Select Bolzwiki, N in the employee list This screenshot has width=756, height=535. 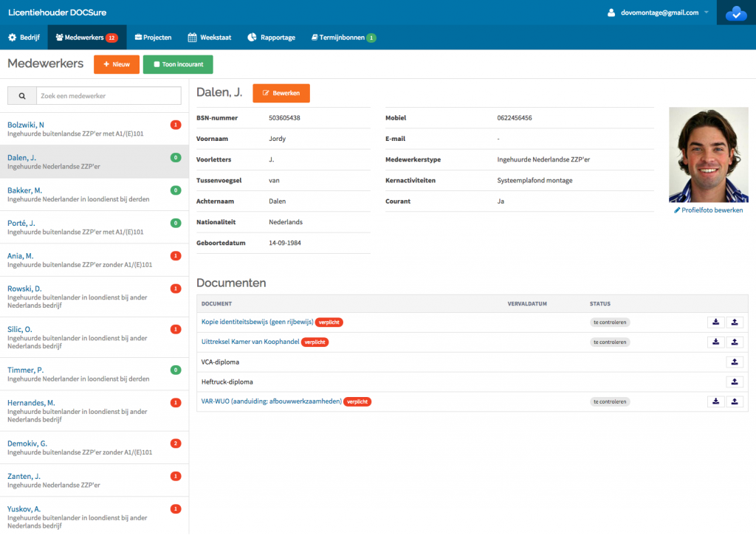pos(25,125)
